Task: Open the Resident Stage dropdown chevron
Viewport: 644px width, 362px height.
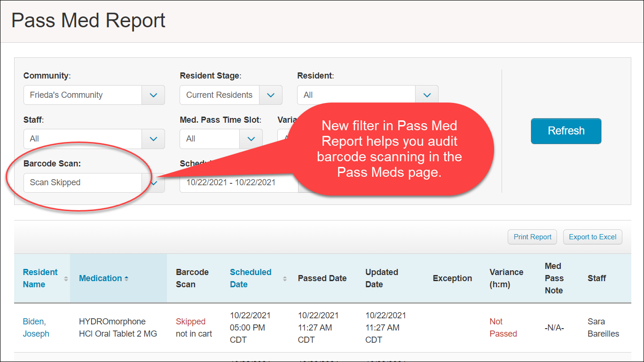Action: (271, 95)
